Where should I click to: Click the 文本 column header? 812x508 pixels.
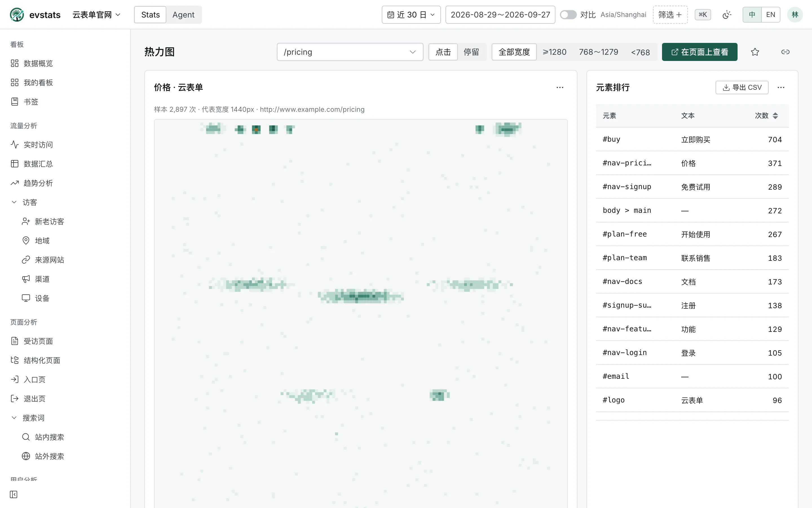coord(687,116)
